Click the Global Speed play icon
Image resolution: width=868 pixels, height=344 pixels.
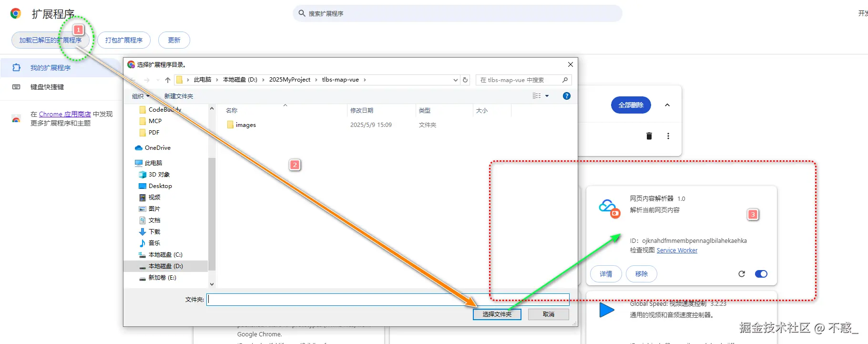[x=606, y=310]
